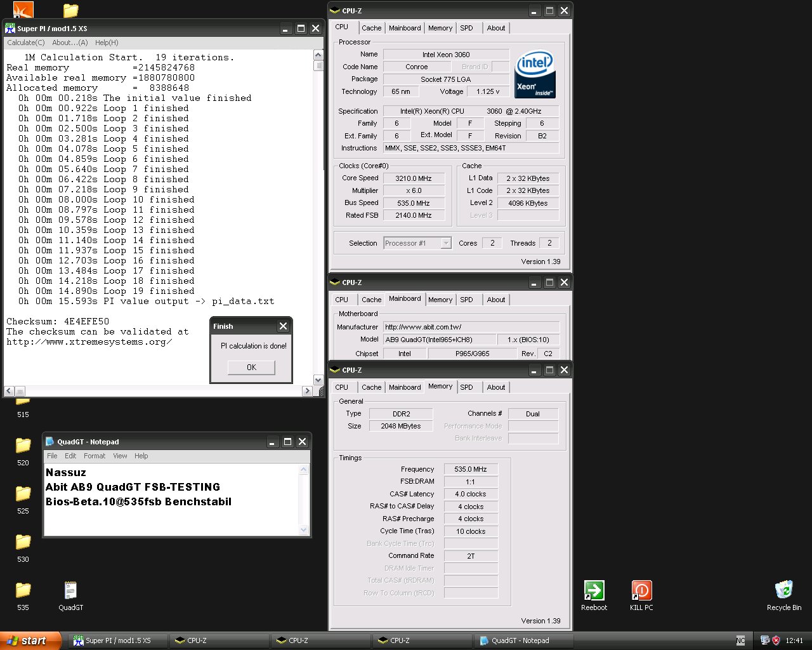Click the QuadGT Notepad title bar icon

50,442
